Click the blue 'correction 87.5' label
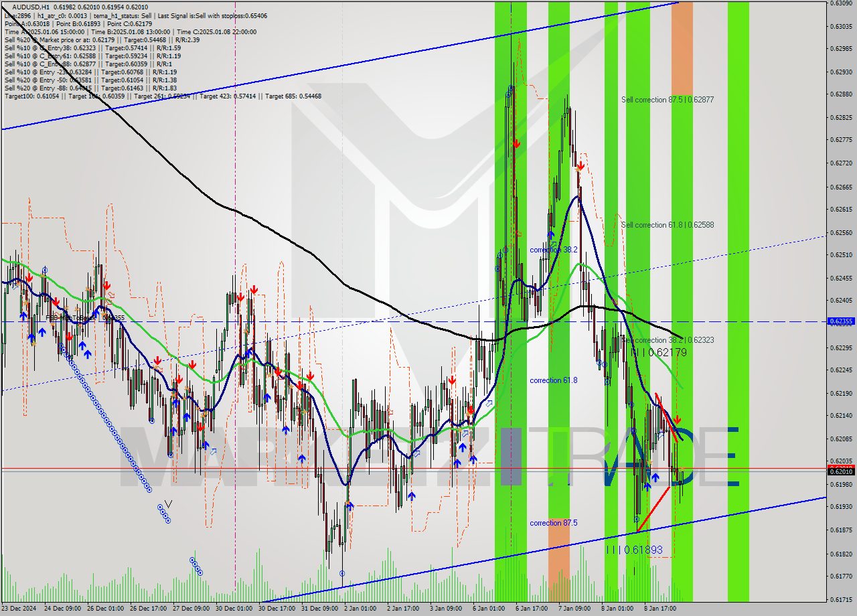 [553, 523]
